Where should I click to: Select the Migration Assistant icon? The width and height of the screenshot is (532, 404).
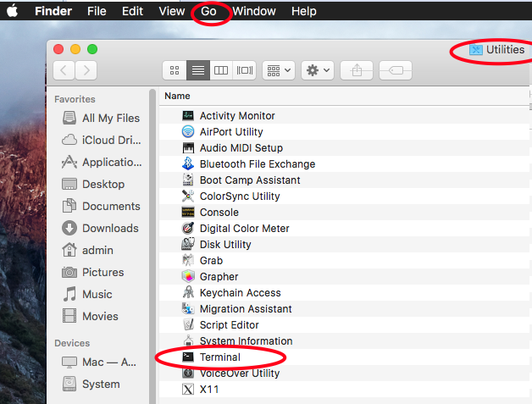pyautogui.click(x=188, y=308)
